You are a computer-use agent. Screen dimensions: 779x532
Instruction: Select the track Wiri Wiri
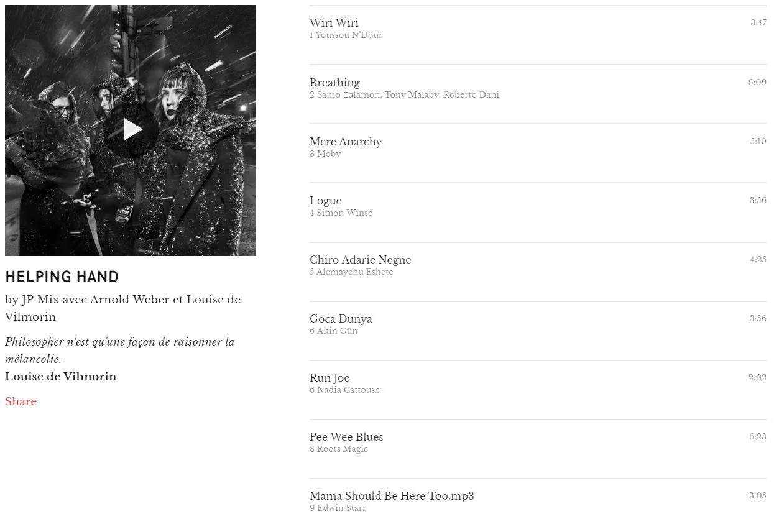coord(538,35)
